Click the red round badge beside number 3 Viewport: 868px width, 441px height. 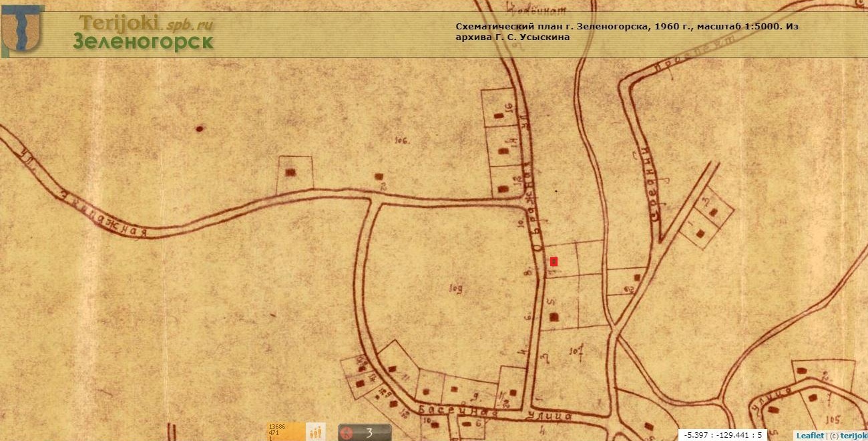tap(347, 433)
